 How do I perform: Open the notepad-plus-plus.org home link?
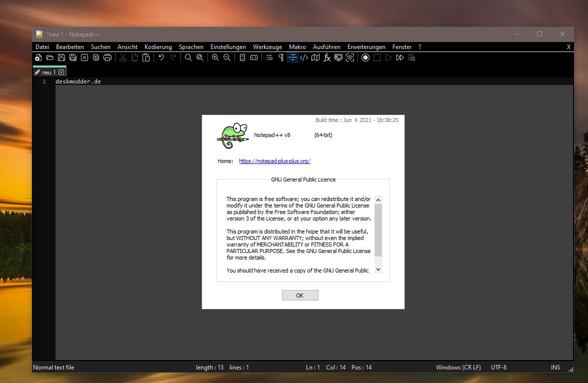[274, 161]
